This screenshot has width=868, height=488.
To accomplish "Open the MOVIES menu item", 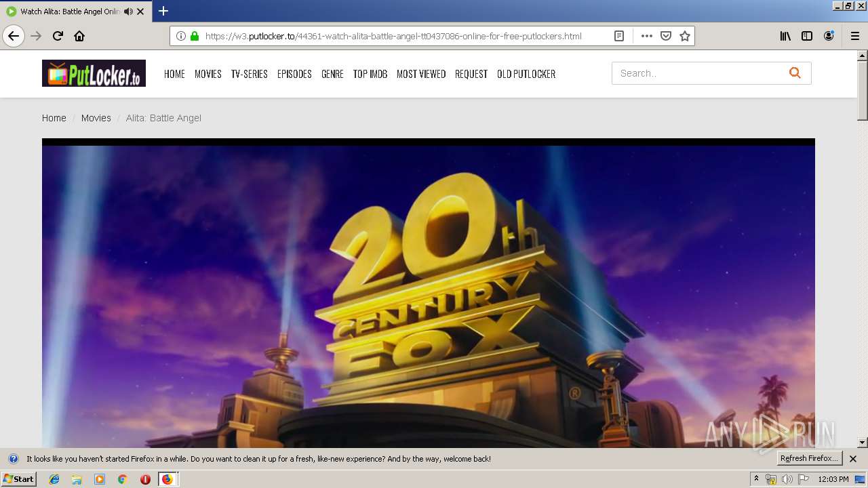I will 208,74.
